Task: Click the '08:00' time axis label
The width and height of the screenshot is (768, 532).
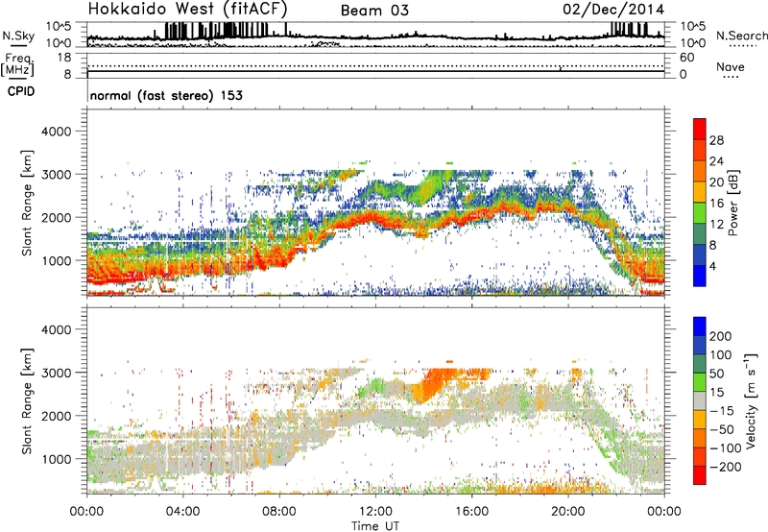Action: pyautogui.click(x=279, y=512)
